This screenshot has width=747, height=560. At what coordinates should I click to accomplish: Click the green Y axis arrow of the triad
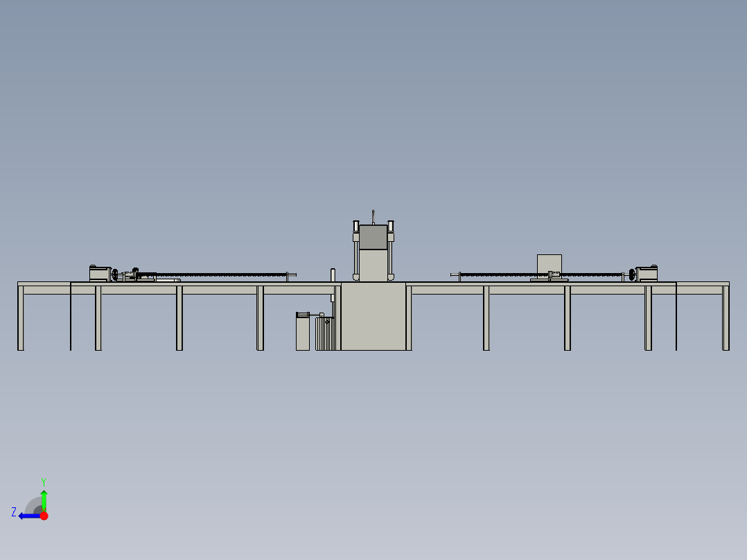pyautogui.click(x=44, y=500)
